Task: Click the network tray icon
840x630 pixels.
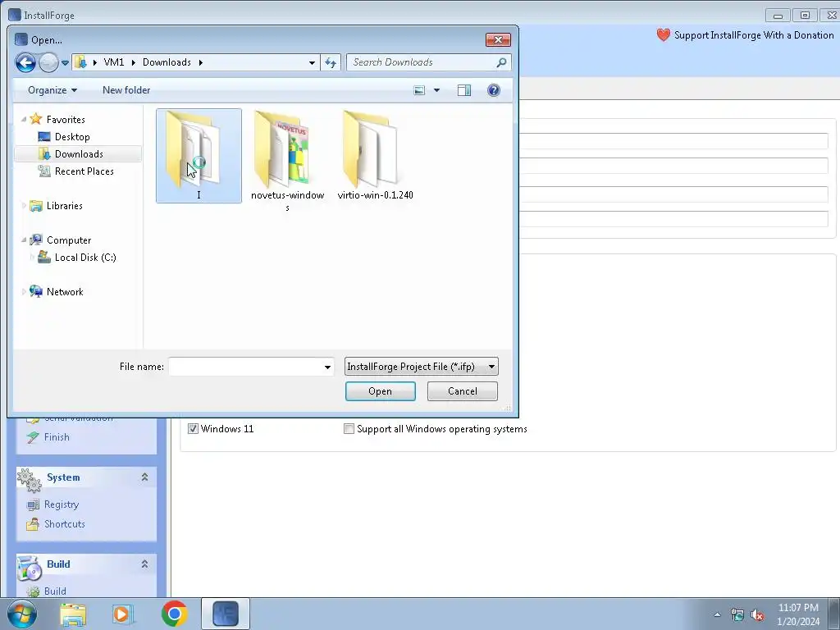Action: (737, 615)
